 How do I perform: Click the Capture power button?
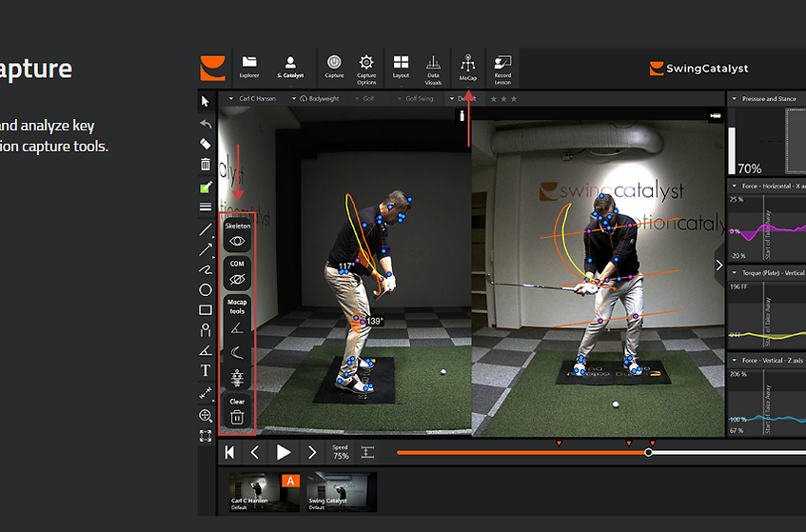click(334, 68)
